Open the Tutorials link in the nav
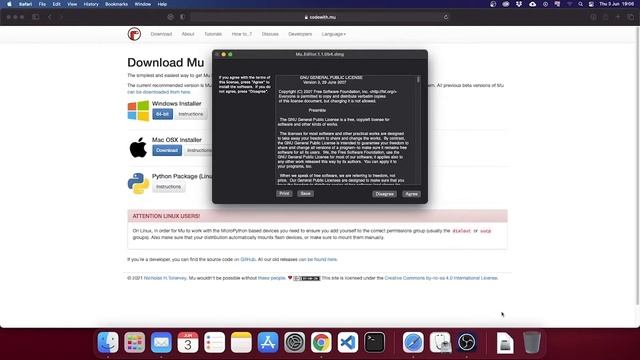The width and height of the screenshot is (640, 360). 213,34
